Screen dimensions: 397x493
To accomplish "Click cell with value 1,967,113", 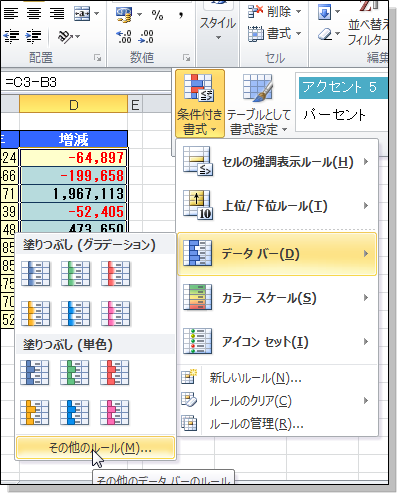I will click(x=73, y=193).
